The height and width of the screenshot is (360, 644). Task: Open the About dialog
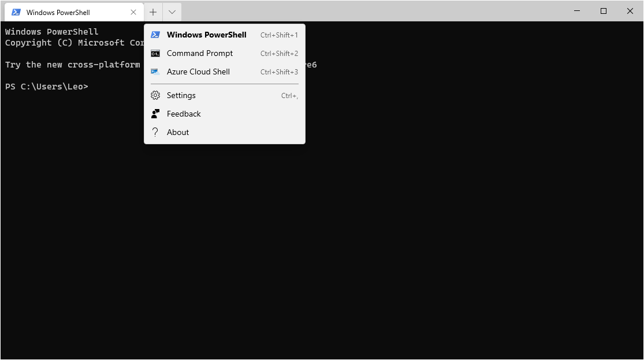click(x=177, y=132)
